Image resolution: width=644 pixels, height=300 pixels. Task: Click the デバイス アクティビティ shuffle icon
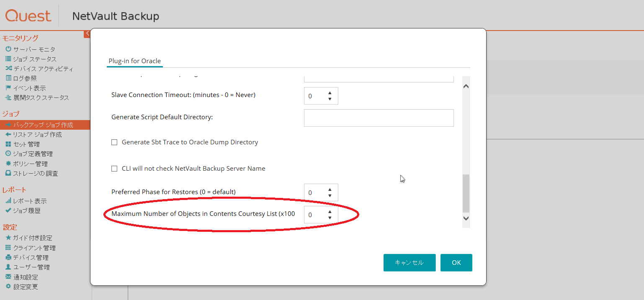point(8,69)
